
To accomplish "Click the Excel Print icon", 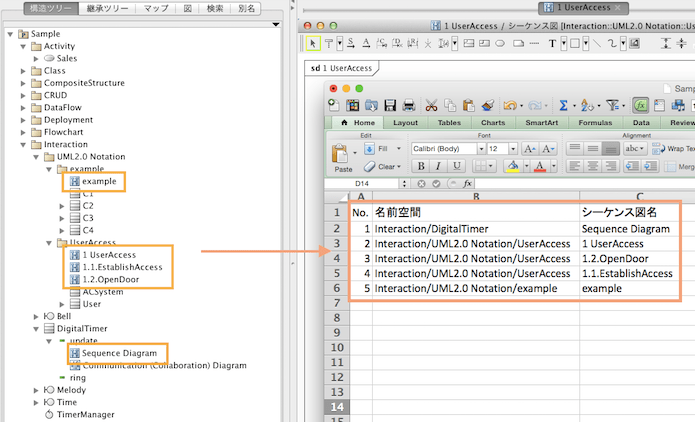I will click(407, 105).
